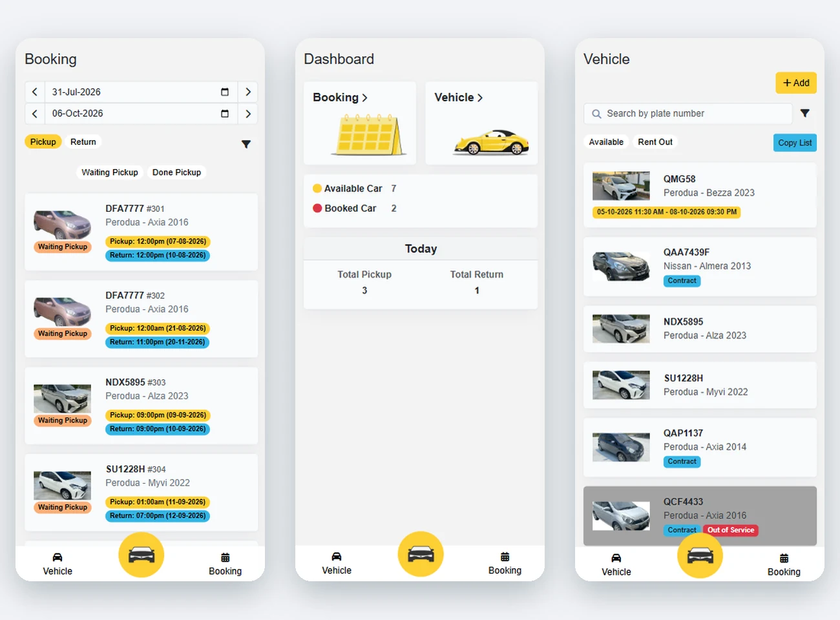Click the filter funnel icon in Vehicle screen
Image resolution: width=840 pixels, height=620 pixels.
click(805, 113)
